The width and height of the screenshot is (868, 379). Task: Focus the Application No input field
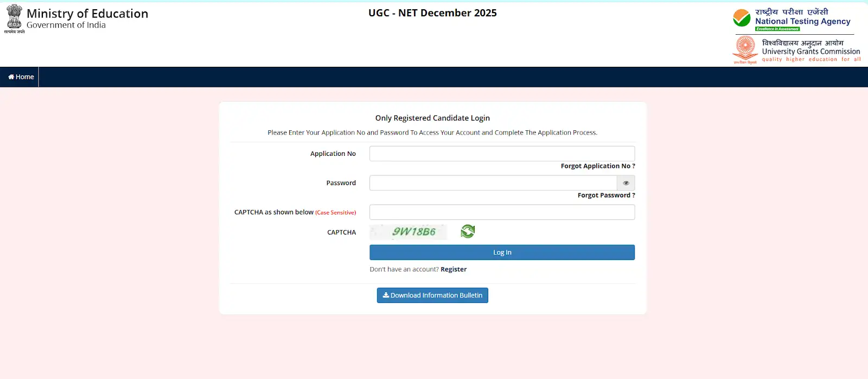tap(502, 154)
